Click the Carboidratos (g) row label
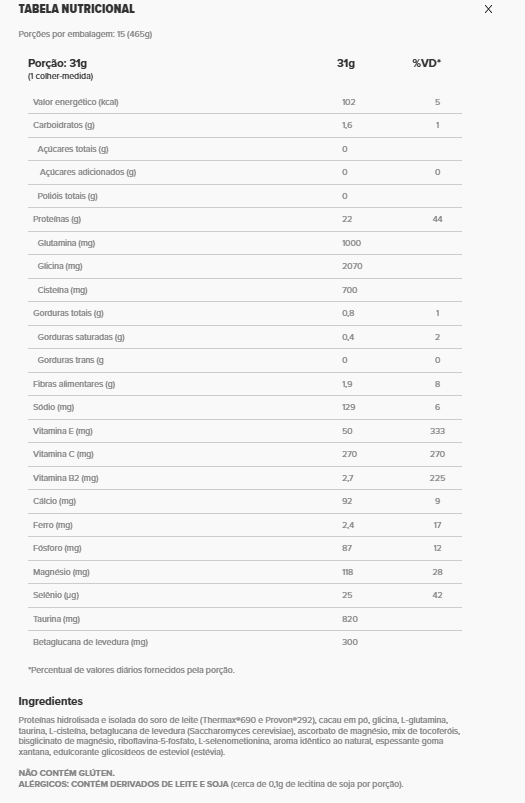The height and width of the screenshot is (803, 525). pos(64,125)
